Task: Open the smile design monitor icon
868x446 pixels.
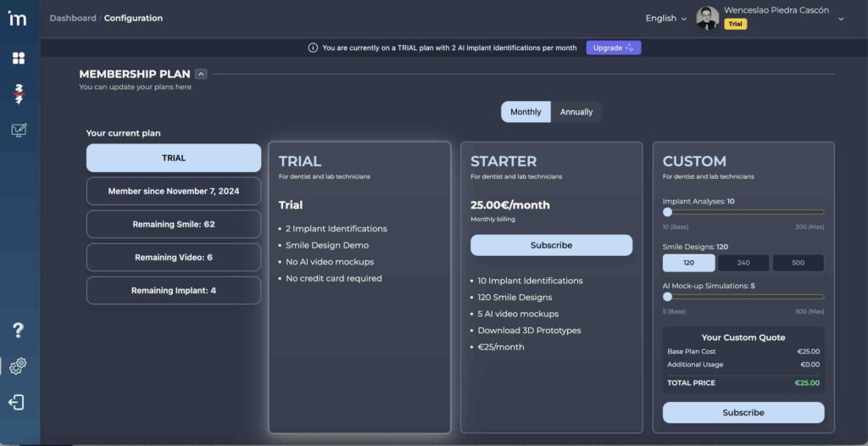Action: (x=19, y=130)
